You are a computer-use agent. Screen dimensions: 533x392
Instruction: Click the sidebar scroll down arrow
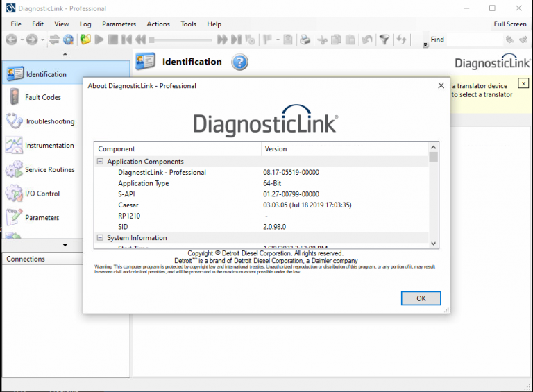point(65,245)
